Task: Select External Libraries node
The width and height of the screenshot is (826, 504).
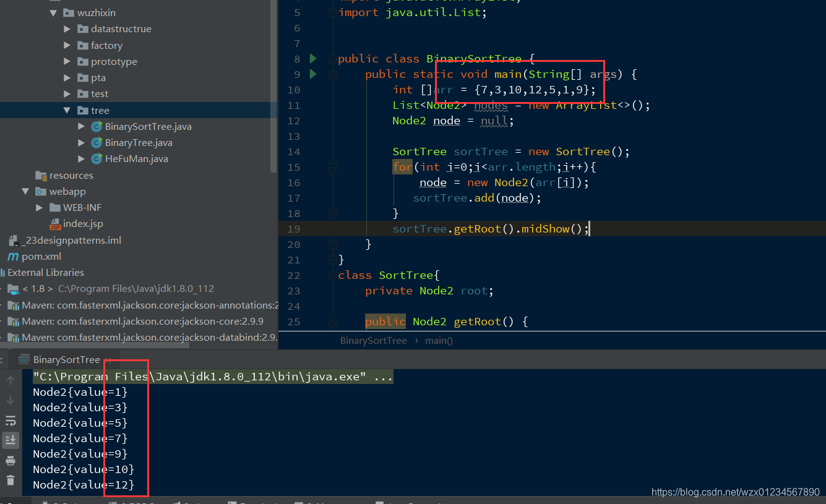Action: (46, 273)
